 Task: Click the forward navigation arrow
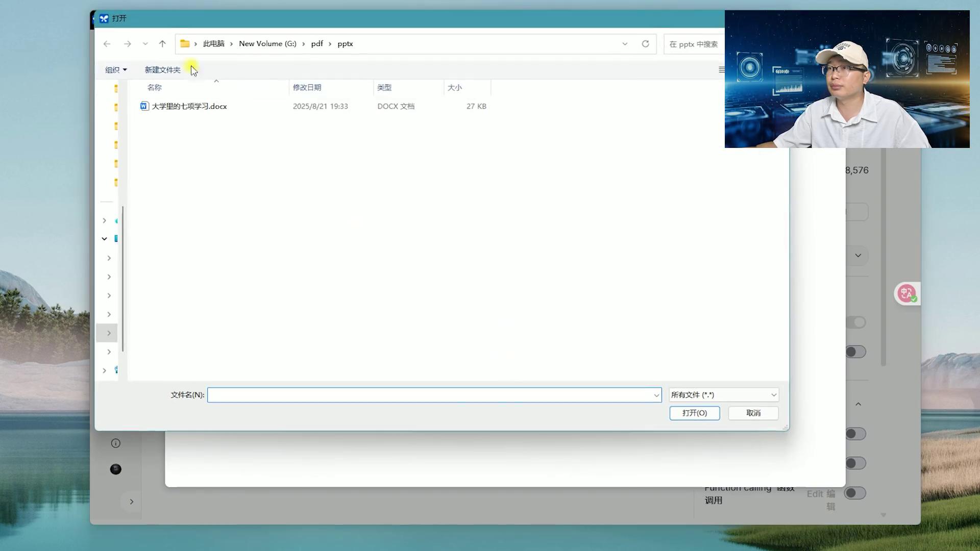[x=127, y=44]
